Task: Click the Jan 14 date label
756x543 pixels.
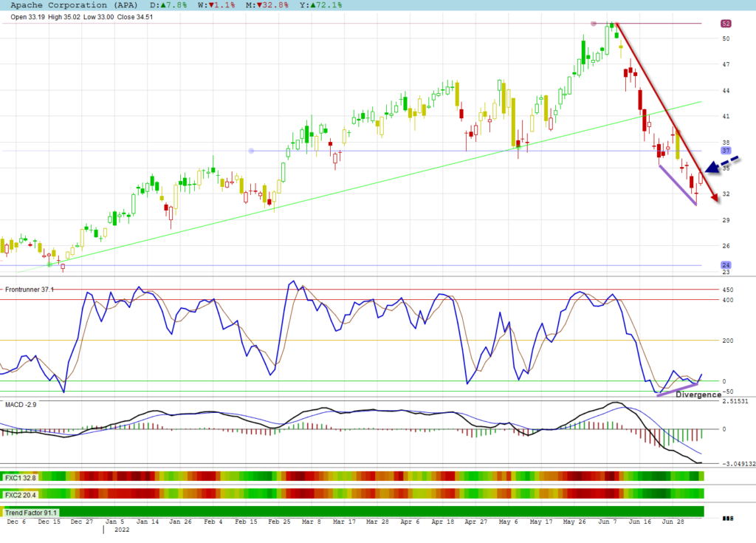Action: [x=148, y=522]
